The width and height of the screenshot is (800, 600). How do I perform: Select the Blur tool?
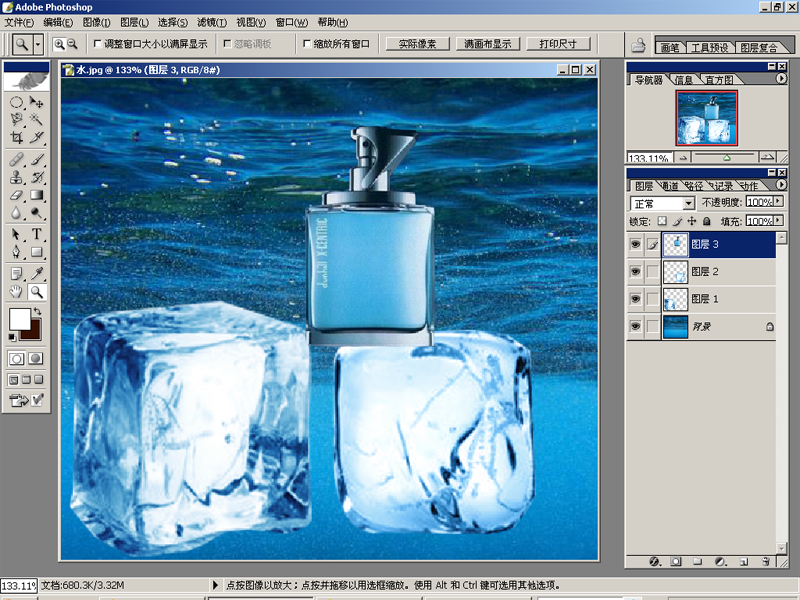(16, 213)
